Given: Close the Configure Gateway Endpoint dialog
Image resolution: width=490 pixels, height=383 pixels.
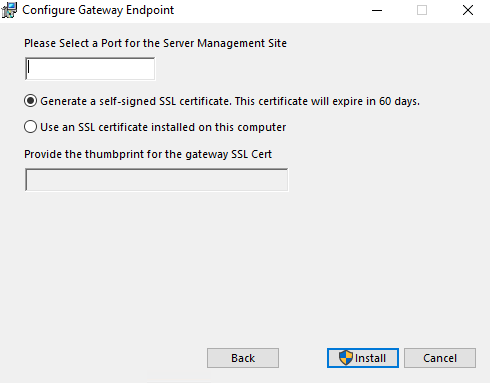Looking at the screenshot, I should pyautogui.click(x=468, y=10).
